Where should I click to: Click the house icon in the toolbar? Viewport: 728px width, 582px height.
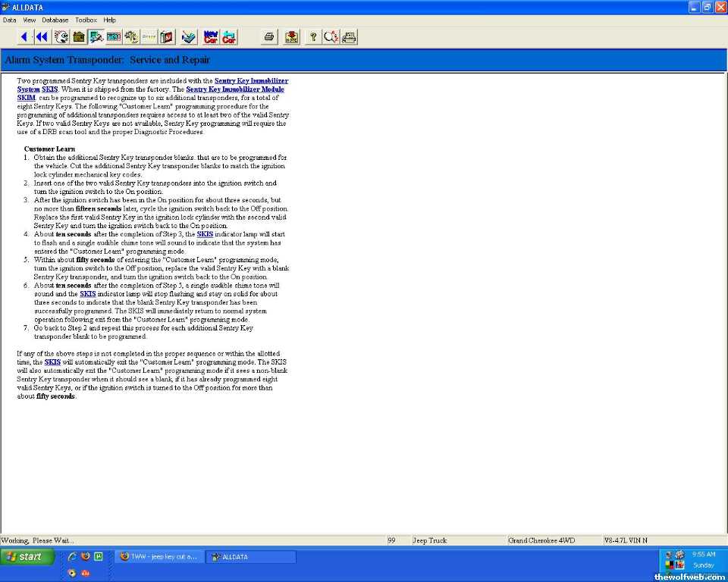tap(78, 36)
